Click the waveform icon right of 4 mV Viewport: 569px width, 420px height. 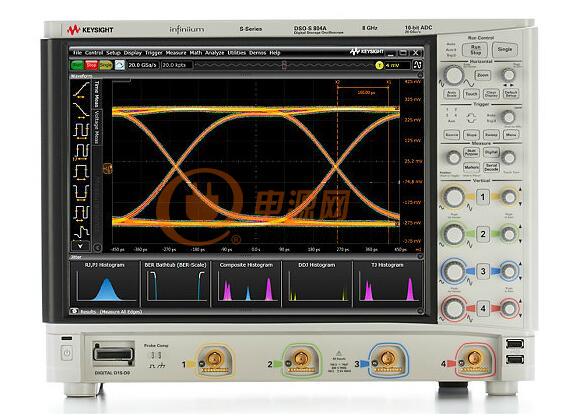pos(418,65)
